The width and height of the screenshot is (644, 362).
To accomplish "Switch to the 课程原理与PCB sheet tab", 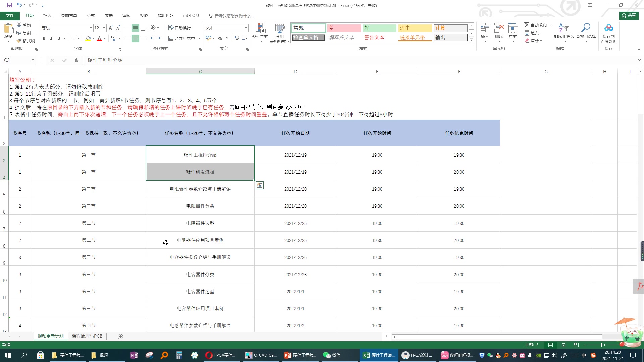I will click(x=87, y=336).
